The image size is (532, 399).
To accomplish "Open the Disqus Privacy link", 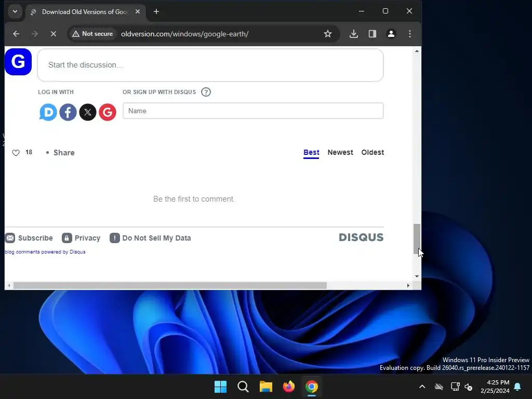I will click(81, 238).
